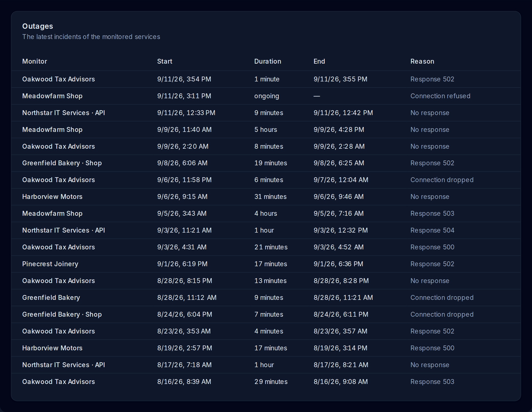The width and height of the screenshot is (532, 412).
Task: Click end time 9/3/26, 4:52 AM
Action: (x=338, y=247)
